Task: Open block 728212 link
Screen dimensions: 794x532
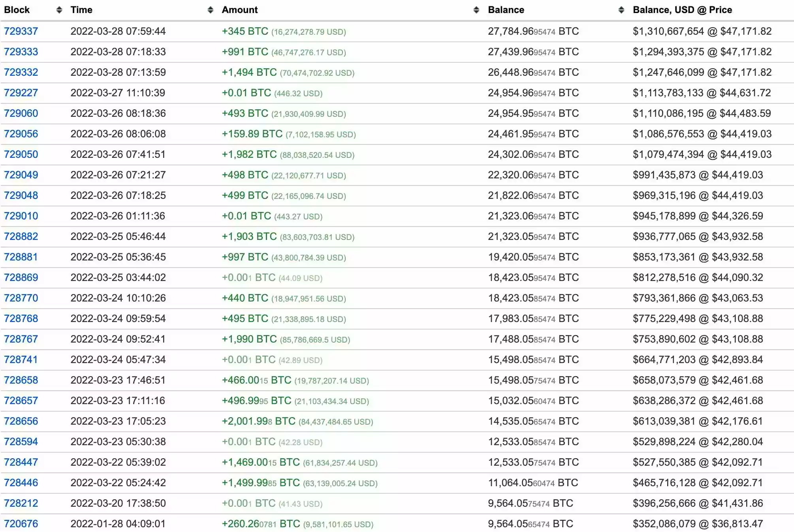Action: pos(21,503)
